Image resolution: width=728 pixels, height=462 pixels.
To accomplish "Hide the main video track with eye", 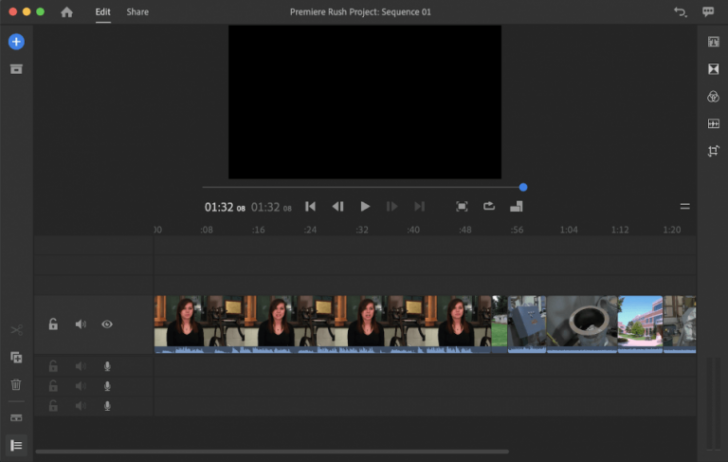I will click(x=107, y=324).
